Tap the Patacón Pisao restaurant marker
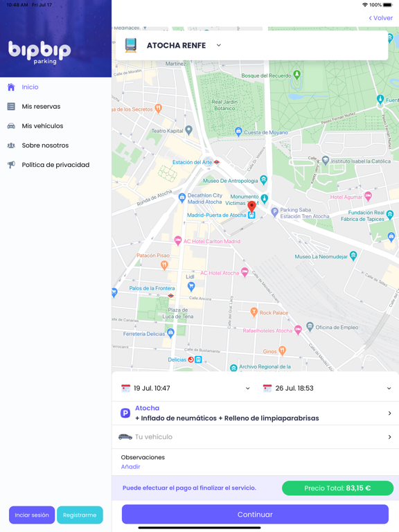 click(164, 265)
